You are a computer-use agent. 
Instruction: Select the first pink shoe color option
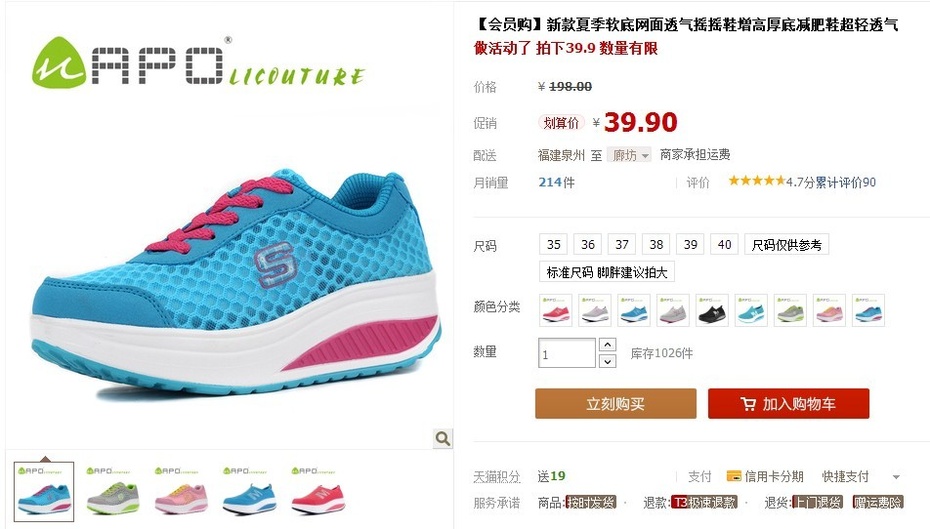(x=556, y=310)
